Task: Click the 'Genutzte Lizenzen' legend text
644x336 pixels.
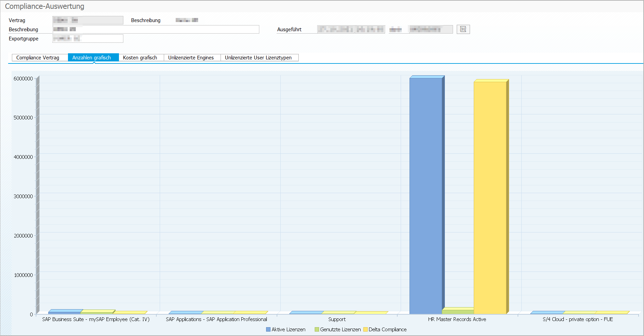Action: (x=340, y=330)
